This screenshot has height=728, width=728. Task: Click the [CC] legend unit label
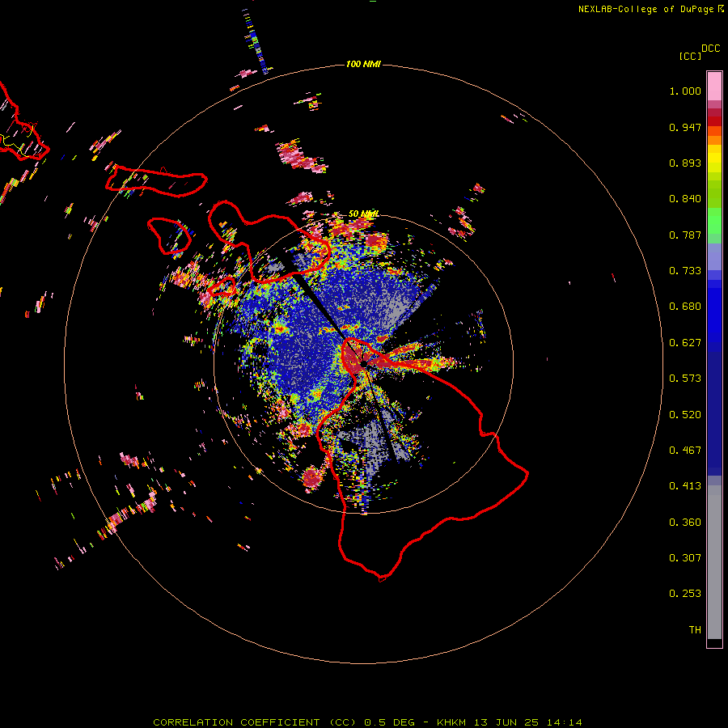click(690, 56)
